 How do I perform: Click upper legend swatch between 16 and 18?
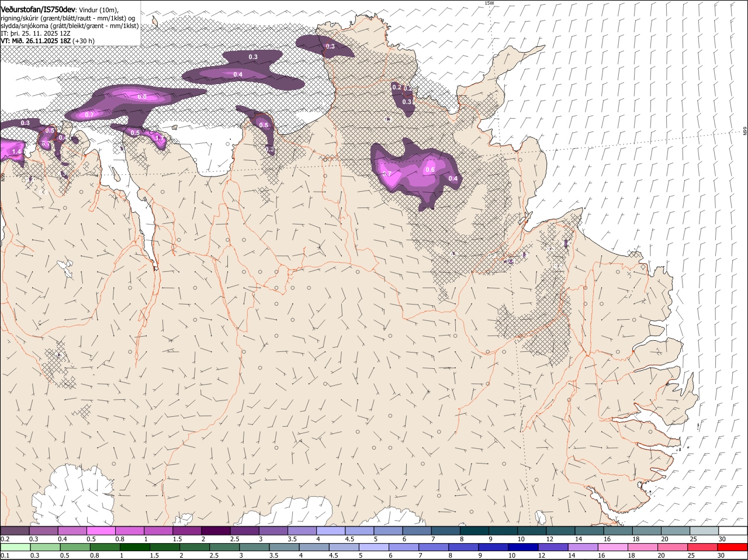(x=618, y=531)
